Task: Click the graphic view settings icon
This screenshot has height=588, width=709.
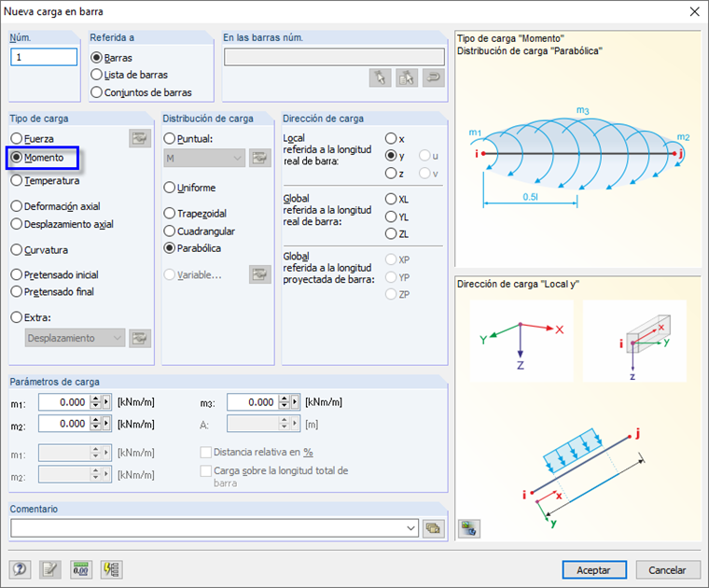Action: pos(469,528)
